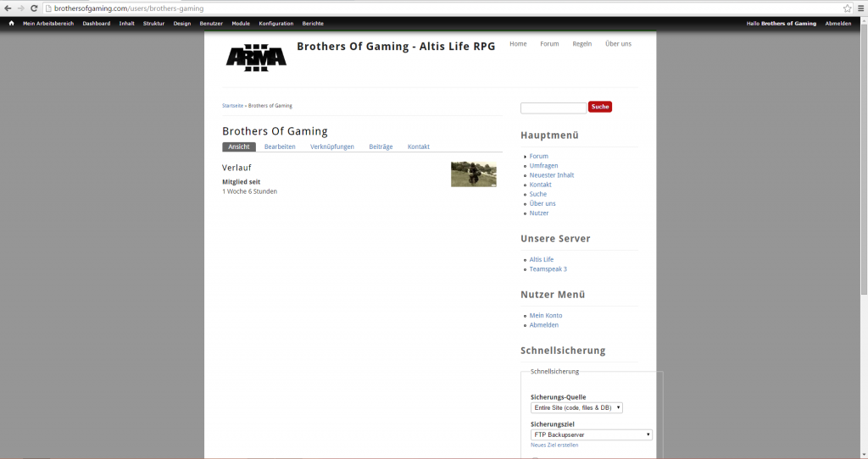Bookmark page with the star icon

click(847, 8)
